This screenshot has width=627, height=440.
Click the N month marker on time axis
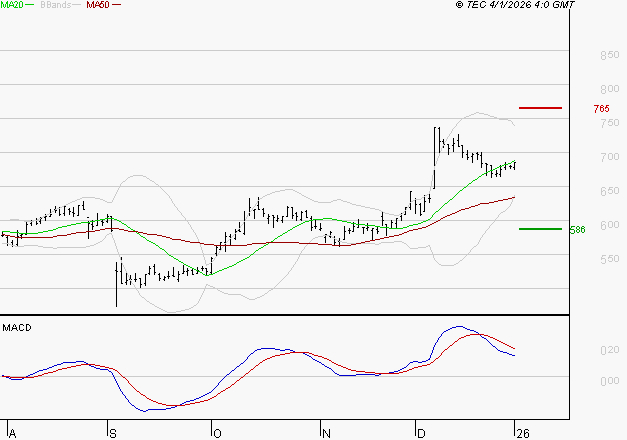326,434
